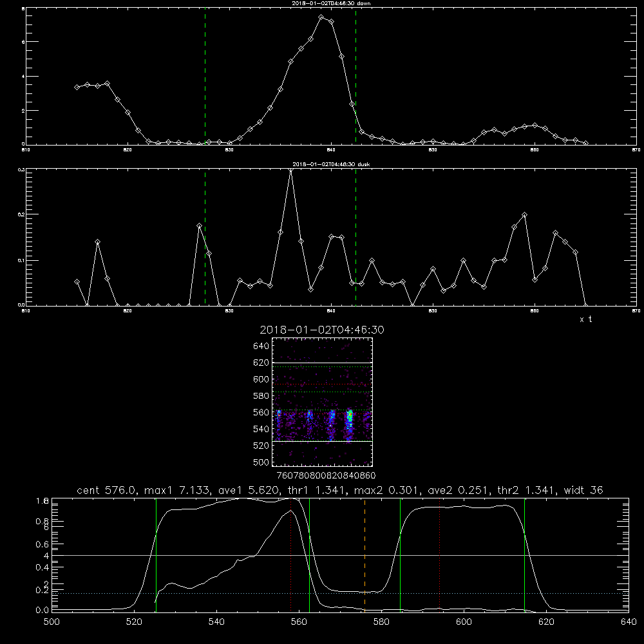This screenshot has height=644, width=644.
Task: Click the 'cent 576.0' value in stats line
Action: [x=106, y=490]
